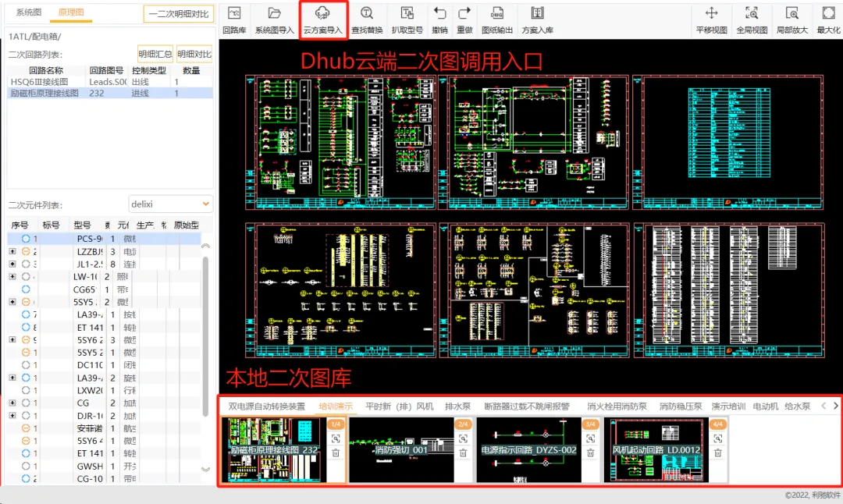Select the 风机起动回路_LD.0012 thumbnail
The image size is (843, 504).
coord(656,449)
